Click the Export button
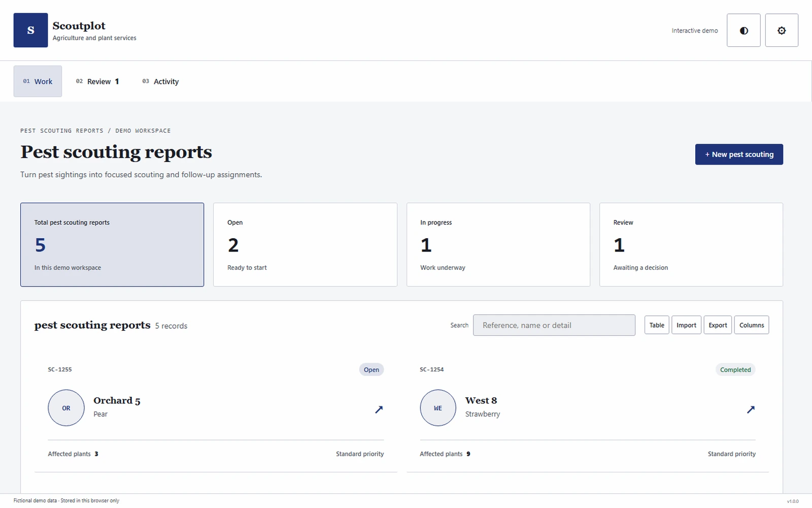Image resolution: width=812 pixels, height=508 pixels. (718, 325)
